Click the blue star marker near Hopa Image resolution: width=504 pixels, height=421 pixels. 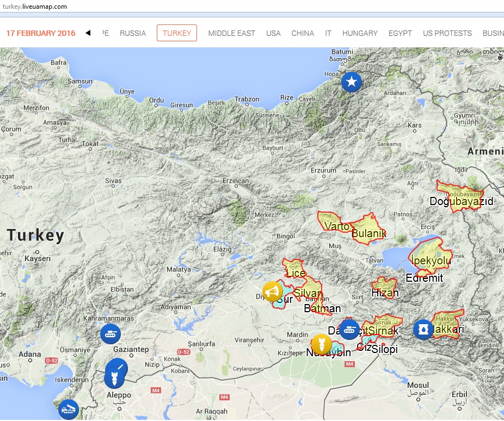click(x=352, y=82)
